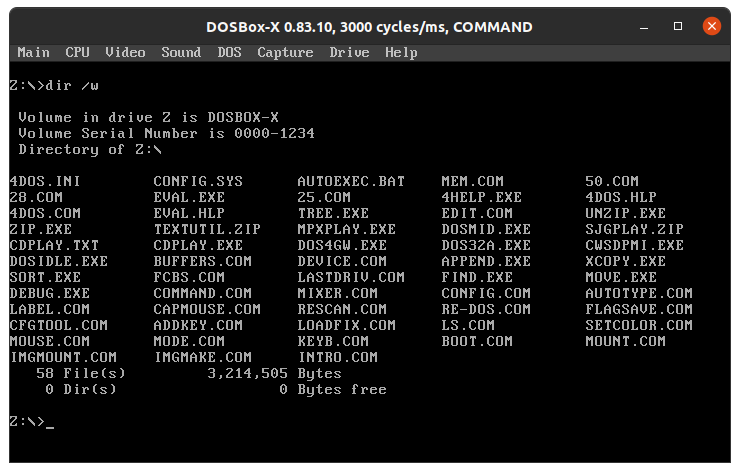The image size is (740, 472).
Task: Click the EVAL.HLP file name
Action: (x=189, y=213)
